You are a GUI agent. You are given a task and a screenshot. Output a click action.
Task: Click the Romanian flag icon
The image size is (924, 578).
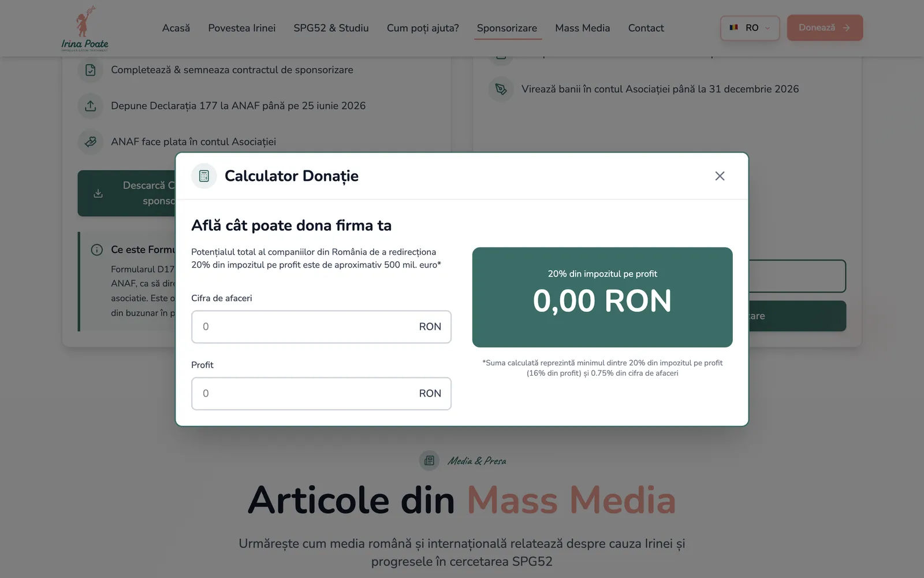734,28
